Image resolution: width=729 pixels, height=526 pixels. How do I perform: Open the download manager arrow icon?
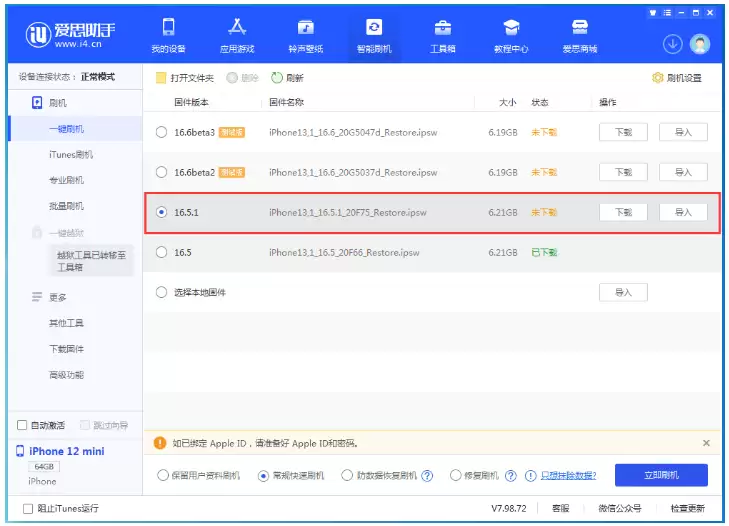(672, 45)
